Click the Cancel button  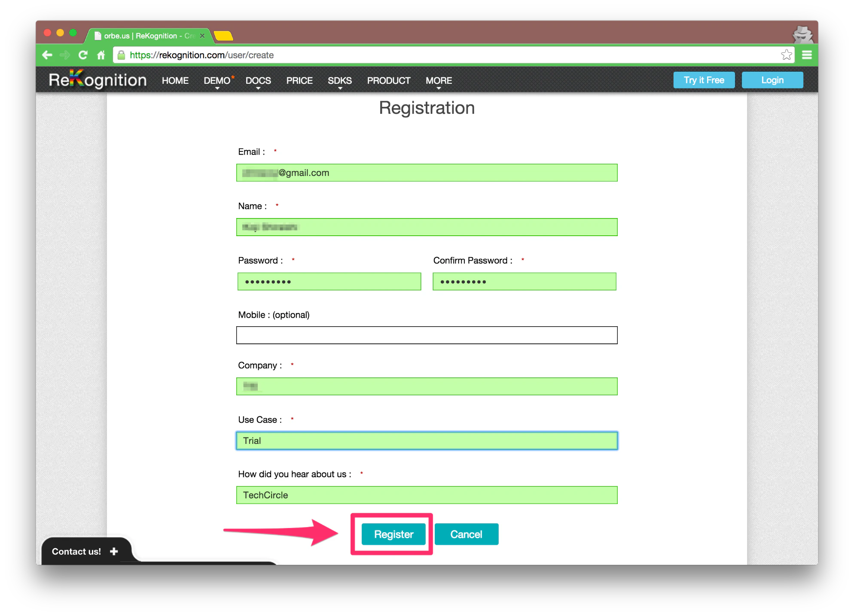467,534
